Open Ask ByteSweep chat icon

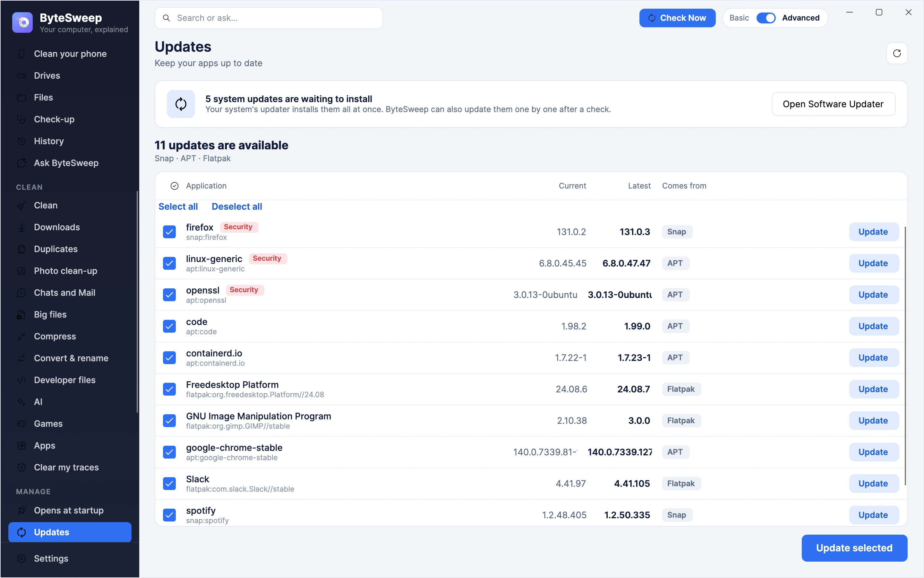coord(22,163)
